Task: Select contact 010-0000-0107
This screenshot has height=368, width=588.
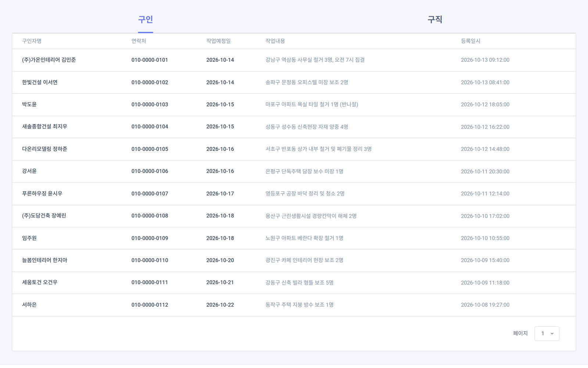Action: (x=150, y=194)
